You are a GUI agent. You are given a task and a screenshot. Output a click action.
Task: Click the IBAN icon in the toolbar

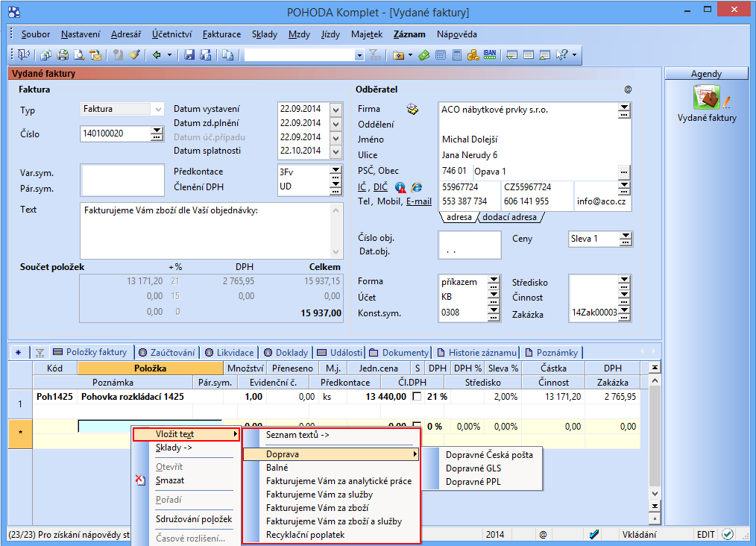(x=490, y=55)
